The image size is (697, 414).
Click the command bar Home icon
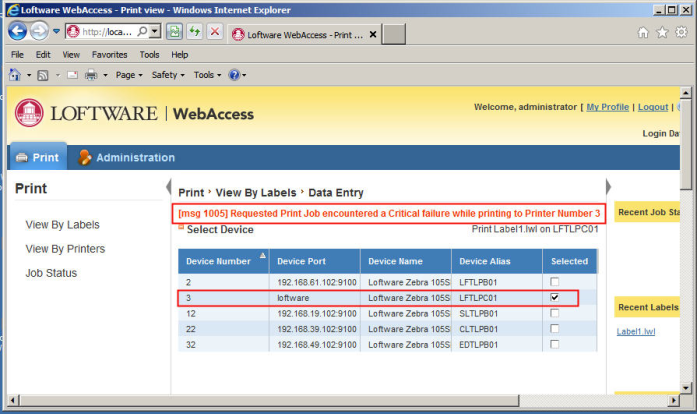(15, 75)
